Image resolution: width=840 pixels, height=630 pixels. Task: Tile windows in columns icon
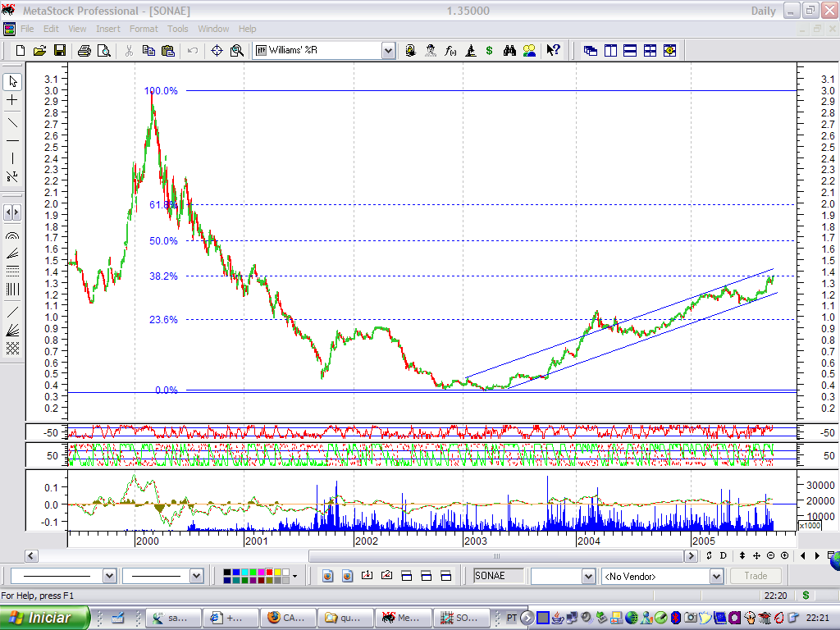tap(610, 50)
